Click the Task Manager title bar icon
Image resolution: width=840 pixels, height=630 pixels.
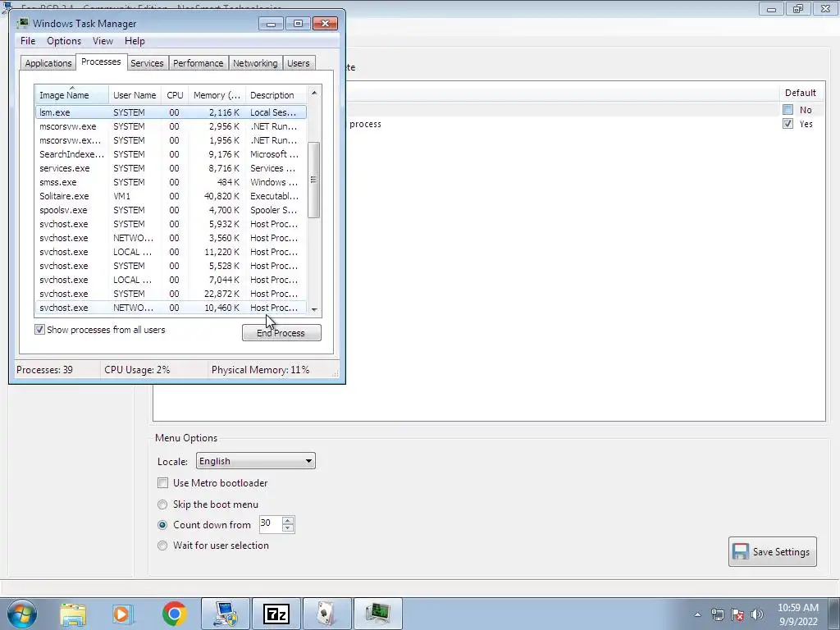point(22,23)
